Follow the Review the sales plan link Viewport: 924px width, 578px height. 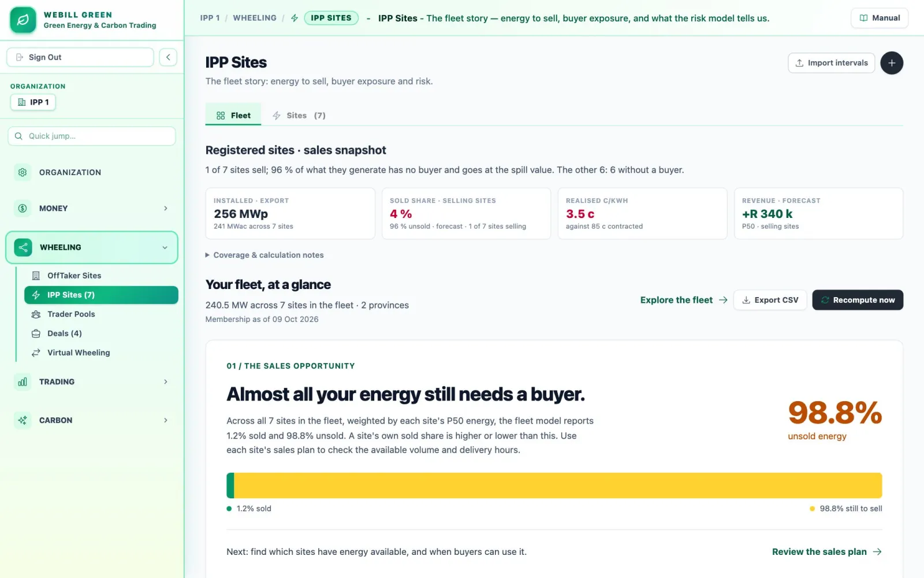(826, 552)
